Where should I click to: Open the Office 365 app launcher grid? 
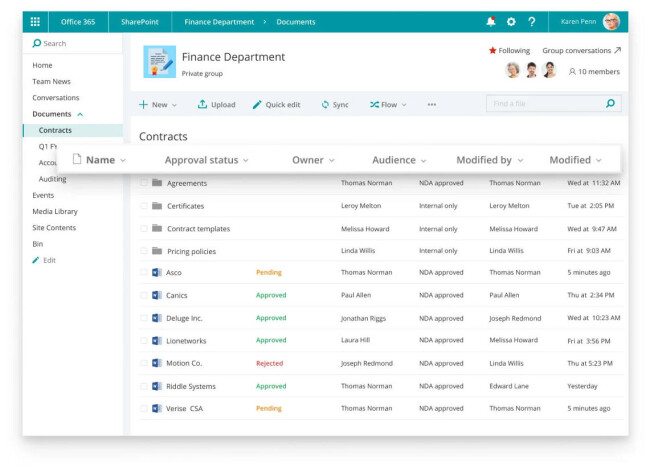(36, 21)
